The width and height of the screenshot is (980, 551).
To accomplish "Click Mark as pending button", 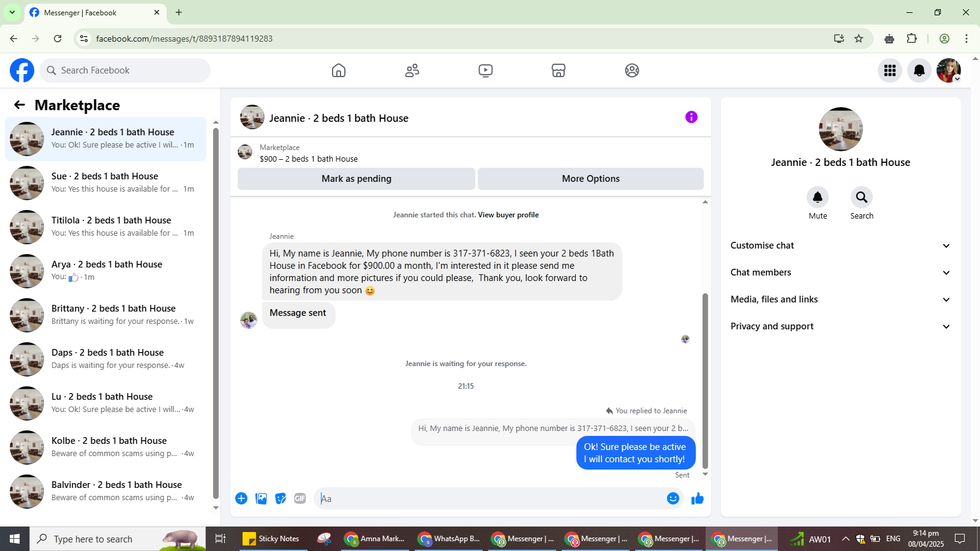I will [x=356, y=179].
